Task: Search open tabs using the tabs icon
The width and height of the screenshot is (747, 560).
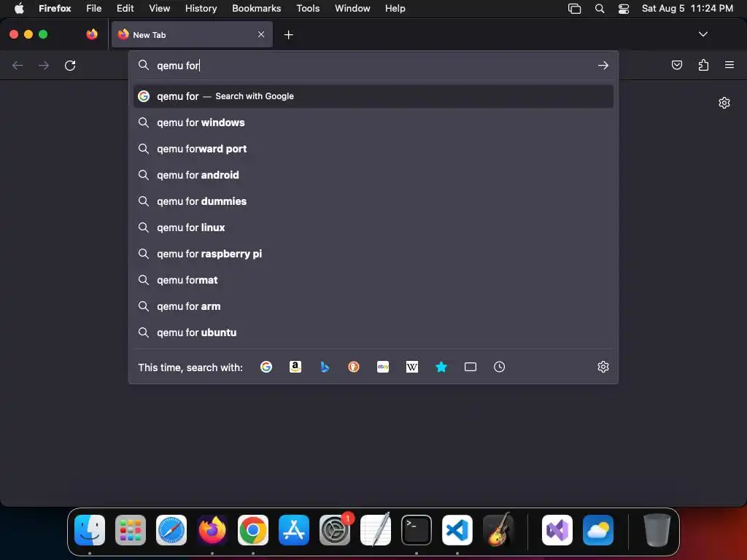Action: tap(471, 367)
